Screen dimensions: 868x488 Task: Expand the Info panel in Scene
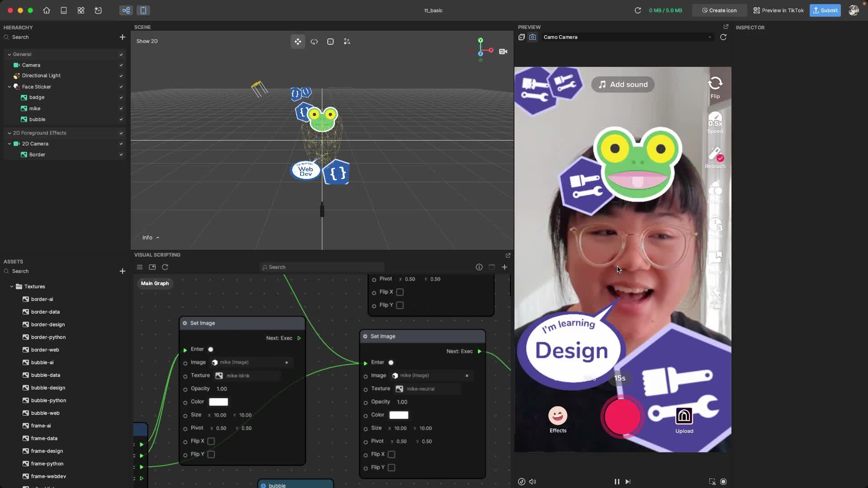coord(151,238)
